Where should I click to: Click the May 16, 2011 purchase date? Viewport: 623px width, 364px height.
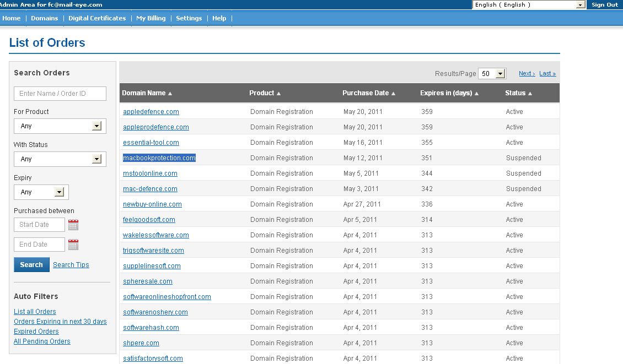(x=363, y=143)
